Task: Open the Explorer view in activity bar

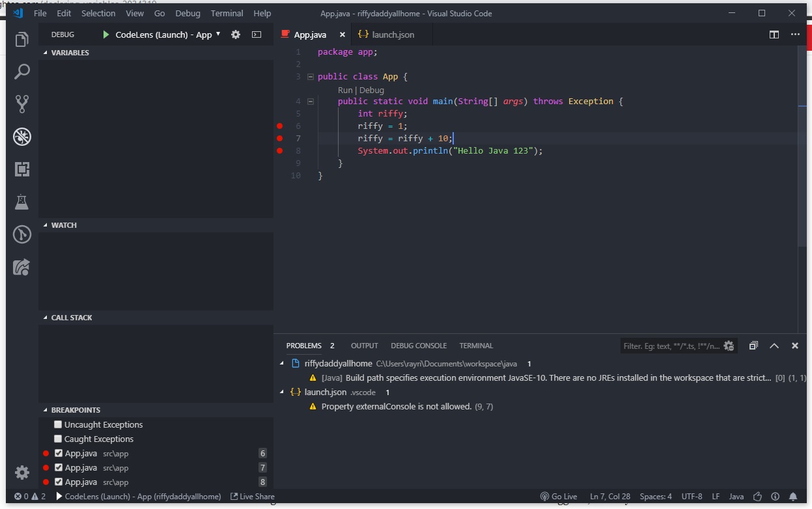Action: [22, 39]
